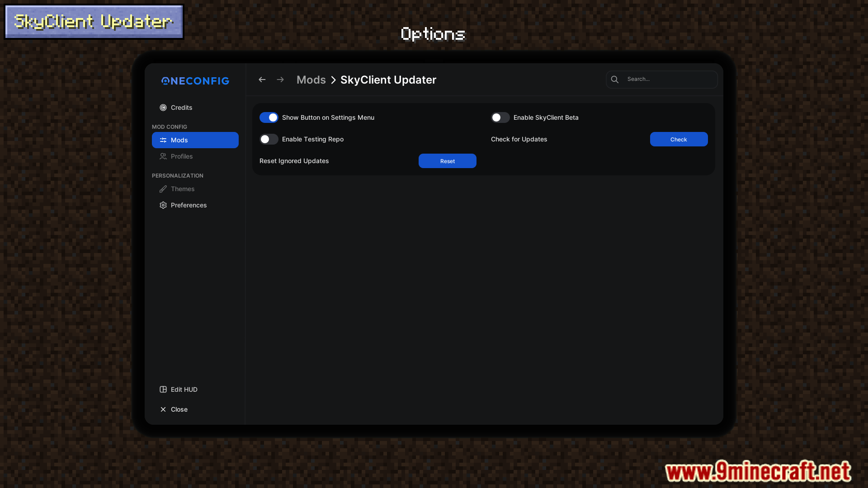This screenshot has width=868, height=488.
Task: Enable the Testing Repo toggle
Action: point(269,139)
